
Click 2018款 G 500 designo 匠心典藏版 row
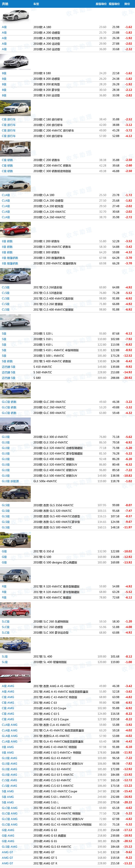(67, 562)
